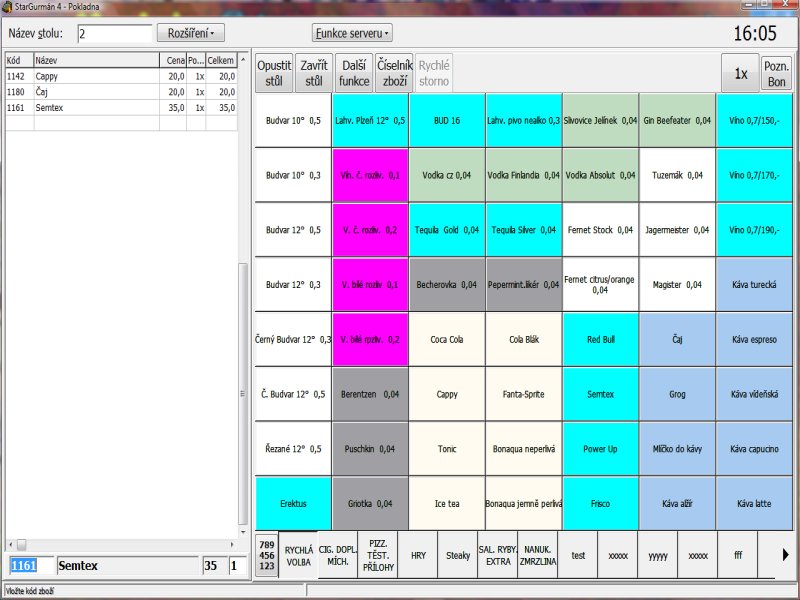Open Číselník zboží
The image size is (800, 600).
point(394,73)
